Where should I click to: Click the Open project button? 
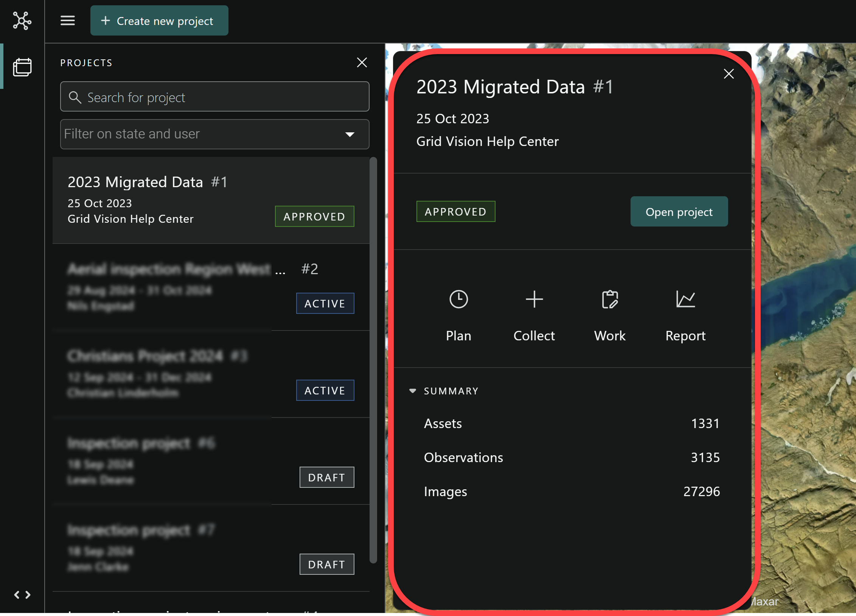tap(679, 211)
